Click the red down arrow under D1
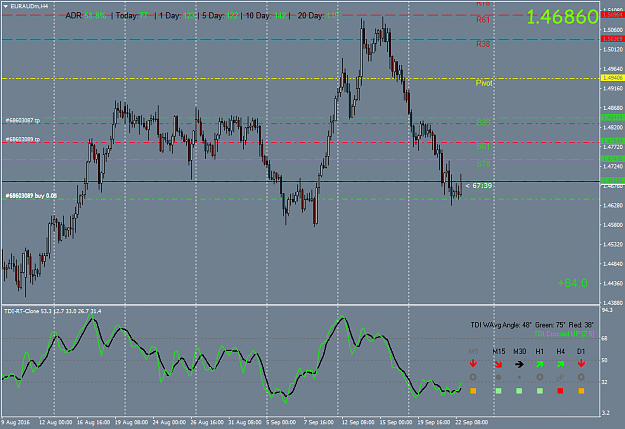Screen dimensions: 625x429 581,363
